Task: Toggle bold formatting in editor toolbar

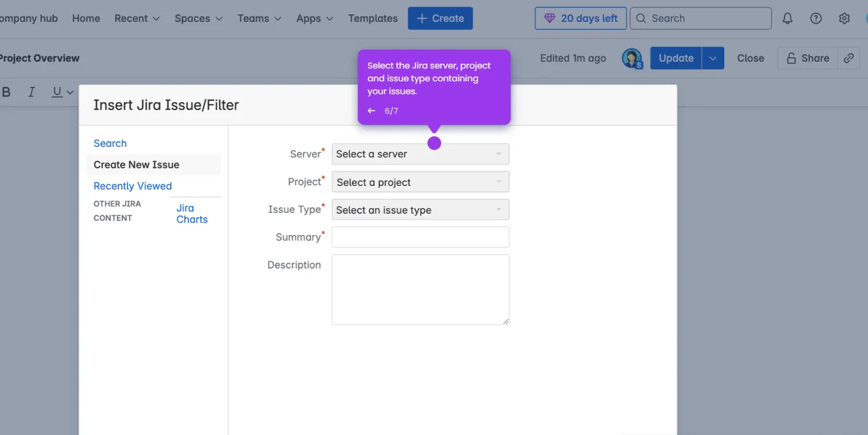Action: coord(7,92)
